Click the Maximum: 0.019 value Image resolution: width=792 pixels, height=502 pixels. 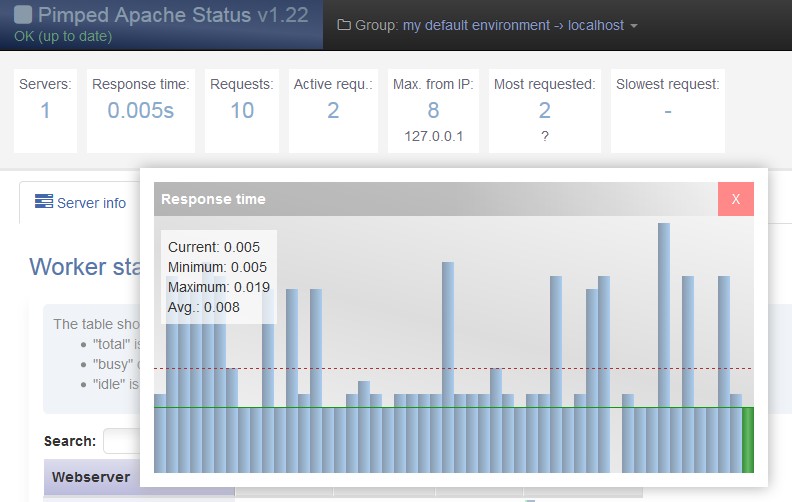[219, 287]
